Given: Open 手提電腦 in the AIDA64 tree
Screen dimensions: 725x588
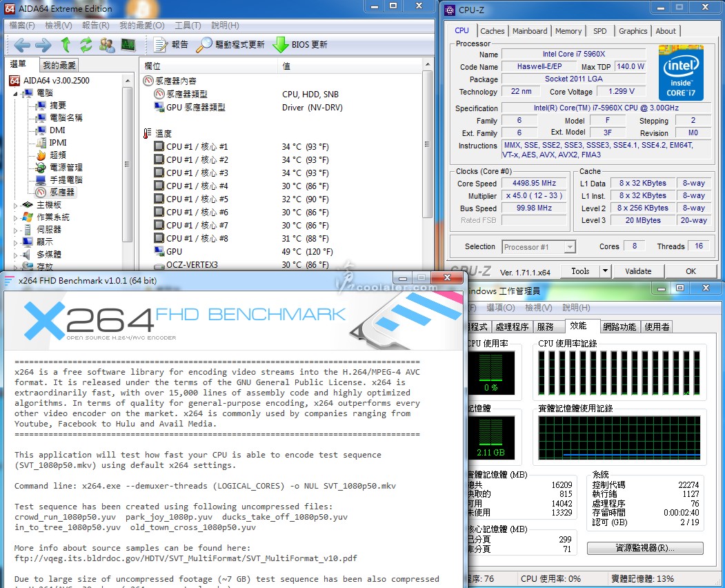Looking at the screenshot, I should pos(59,179).
